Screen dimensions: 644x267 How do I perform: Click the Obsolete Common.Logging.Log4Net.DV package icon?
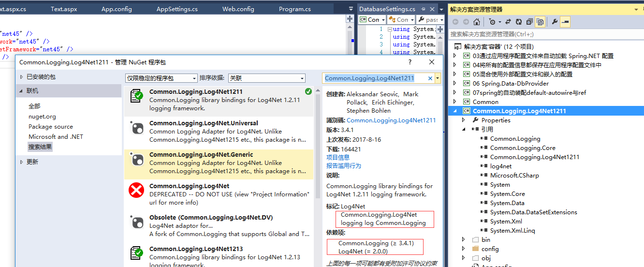coord(136,222)
